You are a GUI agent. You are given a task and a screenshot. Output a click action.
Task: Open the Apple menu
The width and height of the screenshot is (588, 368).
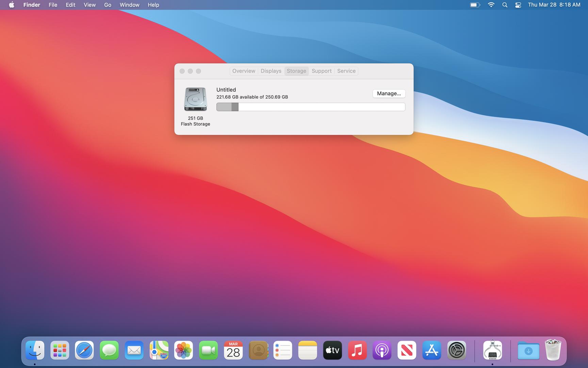[12, 5]
